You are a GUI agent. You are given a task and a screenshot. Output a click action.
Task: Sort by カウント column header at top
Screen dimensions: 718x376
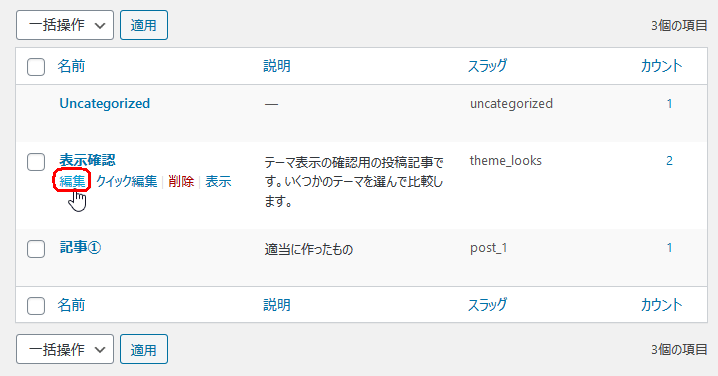(661, 66)
